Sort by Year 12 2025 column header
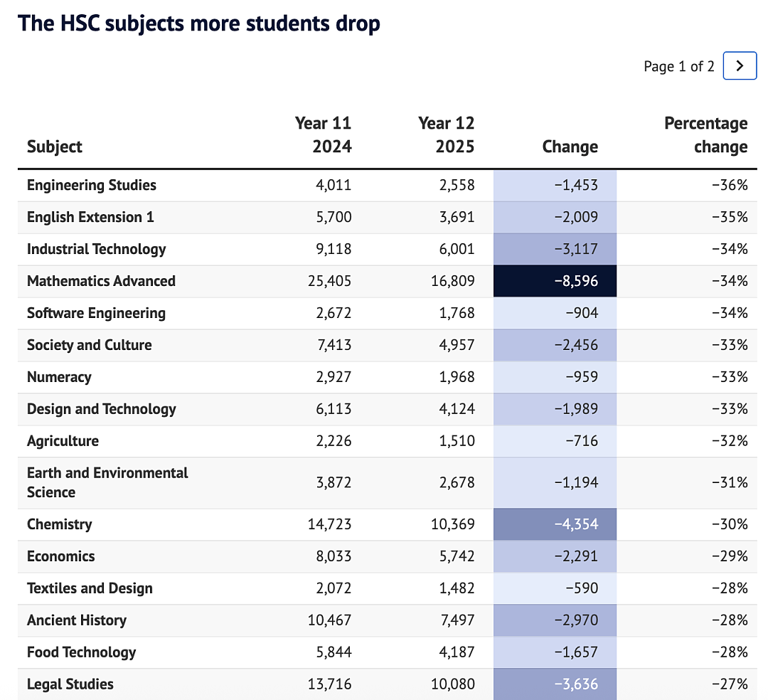Image resolution: width=768 pixels, height=700 pixels. click(x=446, y=134)
